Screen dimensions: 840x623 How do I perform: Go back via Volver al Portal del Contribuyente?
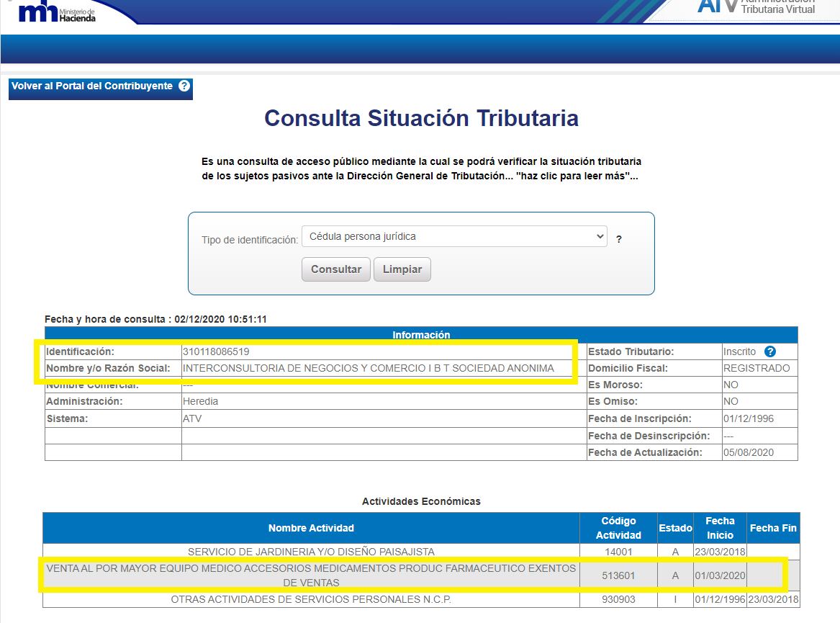click(x=92, y=86)
